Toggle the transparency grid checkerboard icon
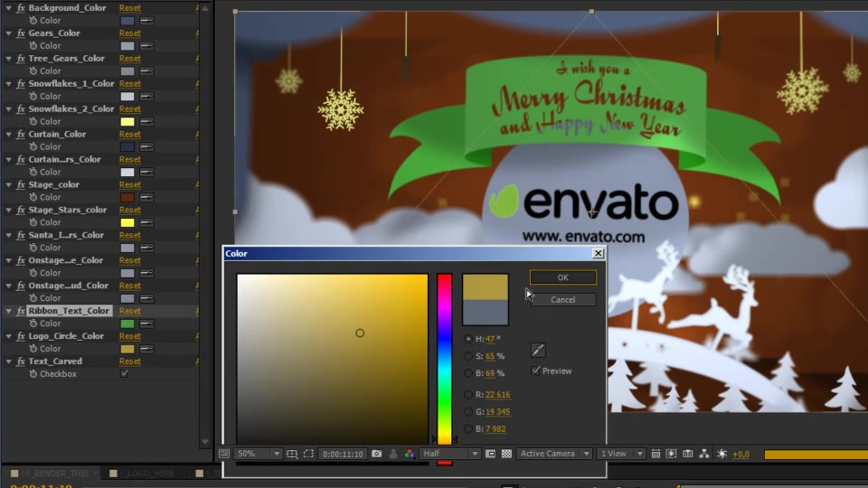This screenshot has width=868, height=488. 506,454
